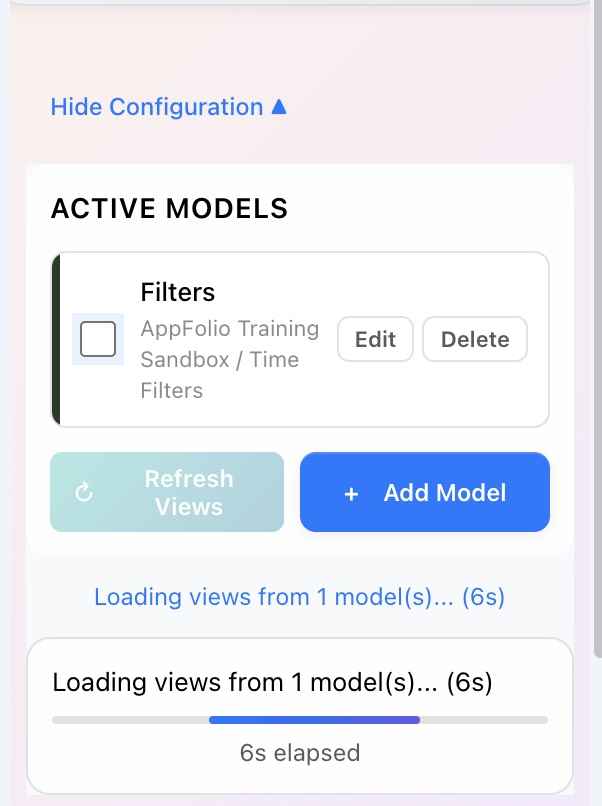
Task: Deselect the AppFolio Training Sandbox model checkbox
Action: [97, 338]
